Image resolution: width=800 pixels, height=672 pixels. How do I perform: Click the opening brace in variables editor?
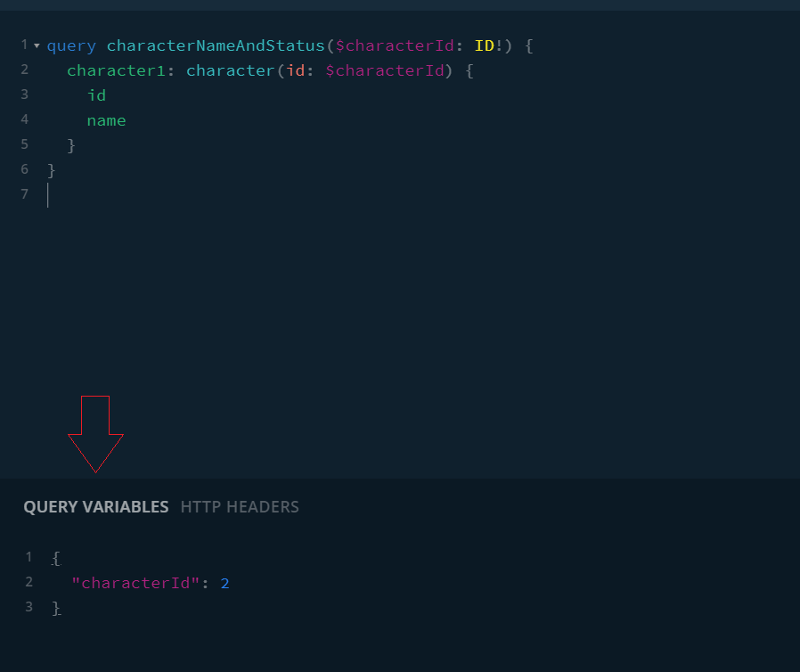(56, 558)
